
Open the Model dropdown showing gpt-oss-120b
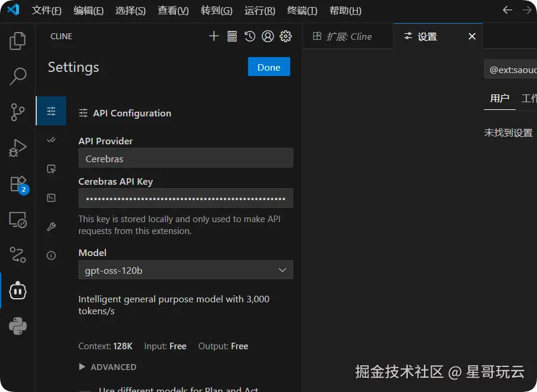pos(186,270)
